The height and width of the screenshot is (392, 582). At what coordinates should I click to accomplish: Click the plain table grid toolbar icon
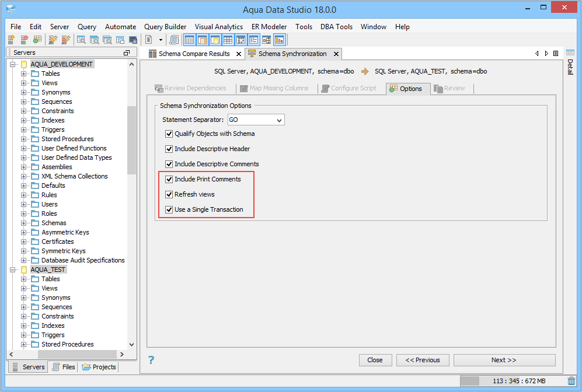228,39
